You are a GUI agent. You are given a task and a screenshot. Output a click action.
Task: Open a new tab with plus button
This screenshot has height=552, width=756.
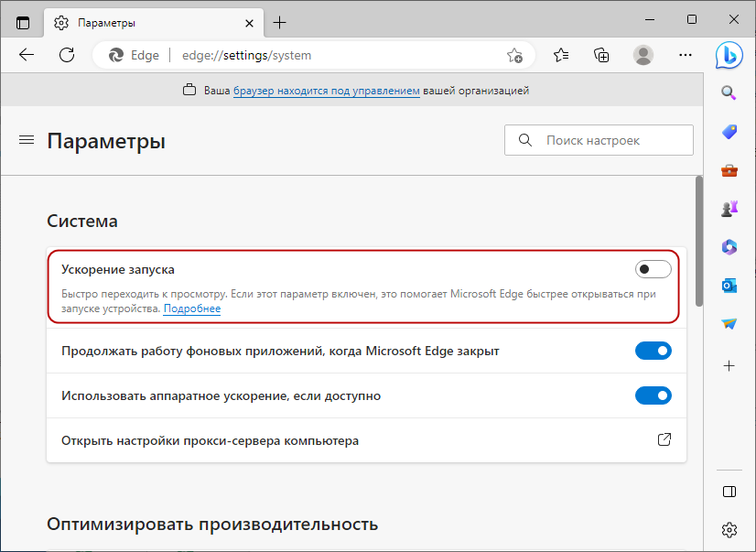pyautogui.click(x=280, y=22)
